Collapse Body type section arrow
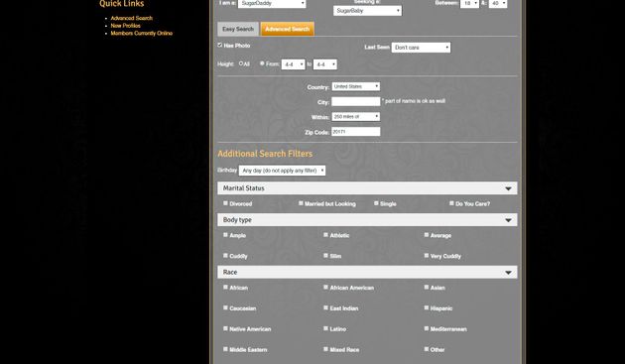 pos(508,220)
